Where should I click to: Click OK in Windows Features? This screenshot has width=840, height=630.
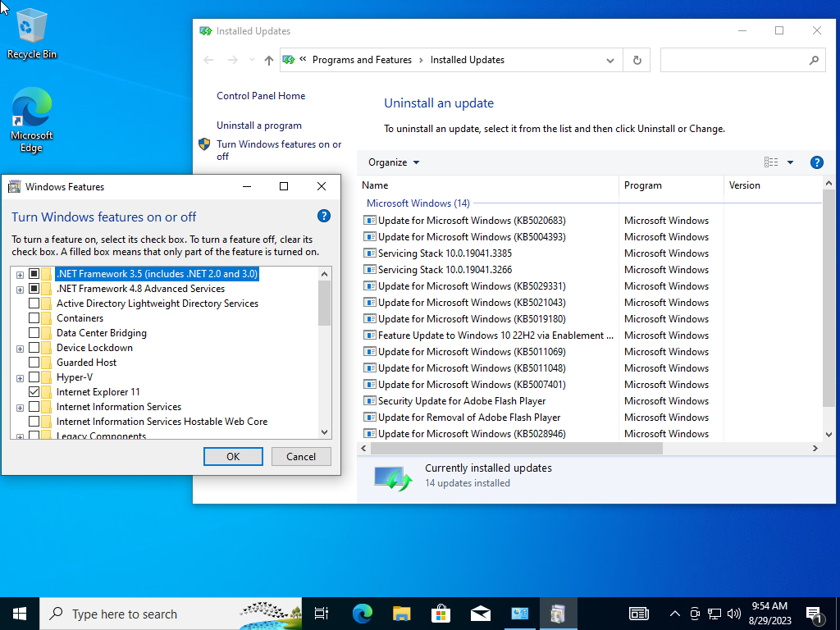pos(233,456)
